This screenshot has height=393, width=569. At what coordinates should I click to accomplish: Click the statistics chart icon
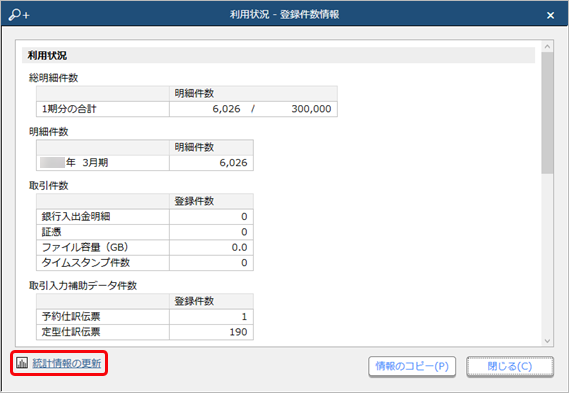pyautogui.click(x=22, y=363)
